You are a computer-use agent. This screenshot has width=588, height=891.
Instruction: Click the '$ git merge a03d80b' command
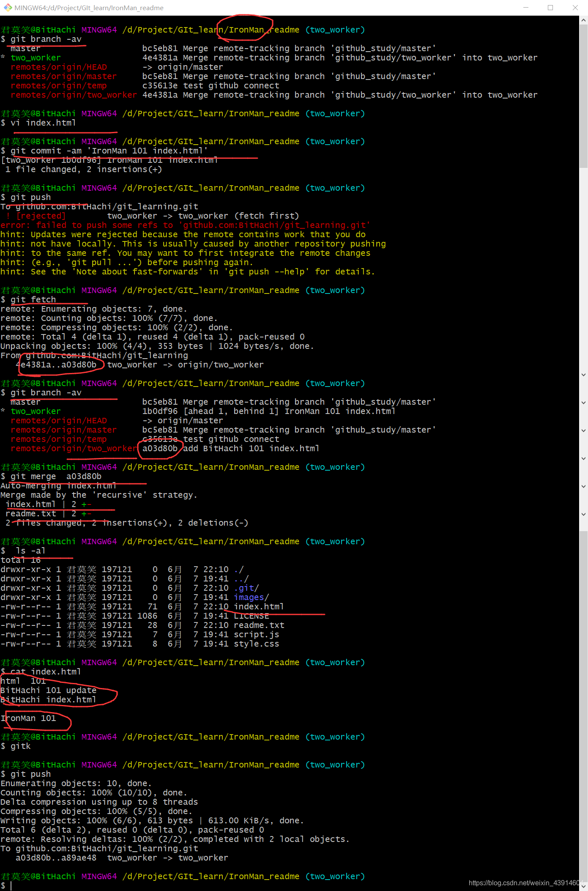(51, 476)
